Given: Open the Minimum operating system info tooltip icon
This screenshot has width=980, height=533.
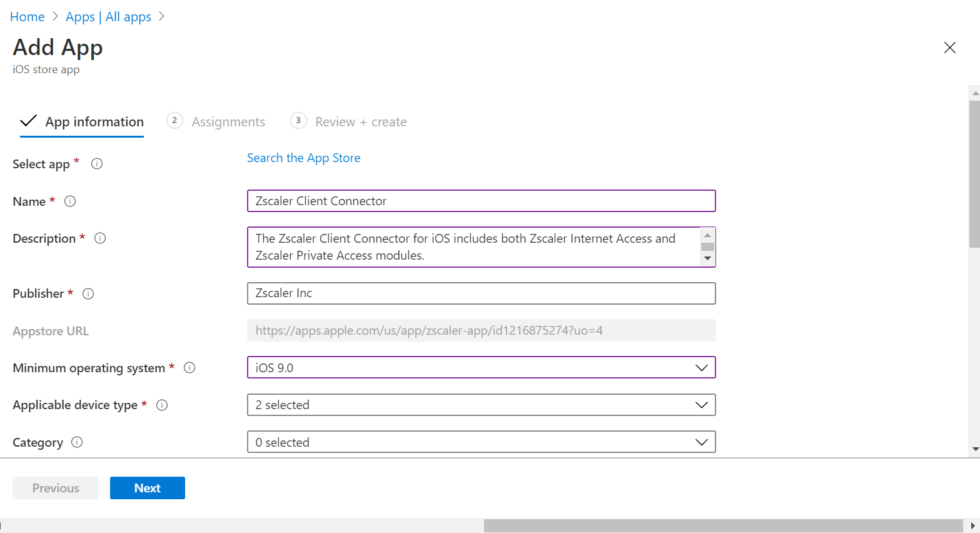Looking at the screenshot, I should (x=189, y=368).
